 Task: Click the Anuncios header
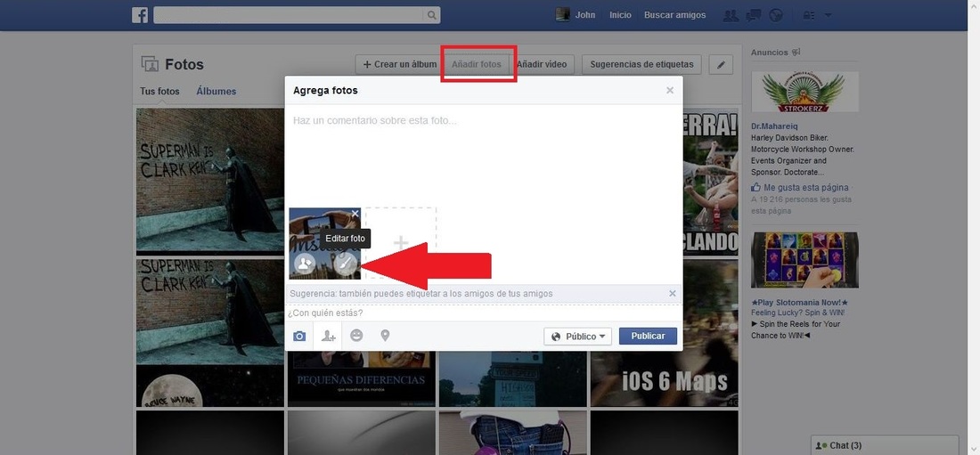[x=770, y=53]
